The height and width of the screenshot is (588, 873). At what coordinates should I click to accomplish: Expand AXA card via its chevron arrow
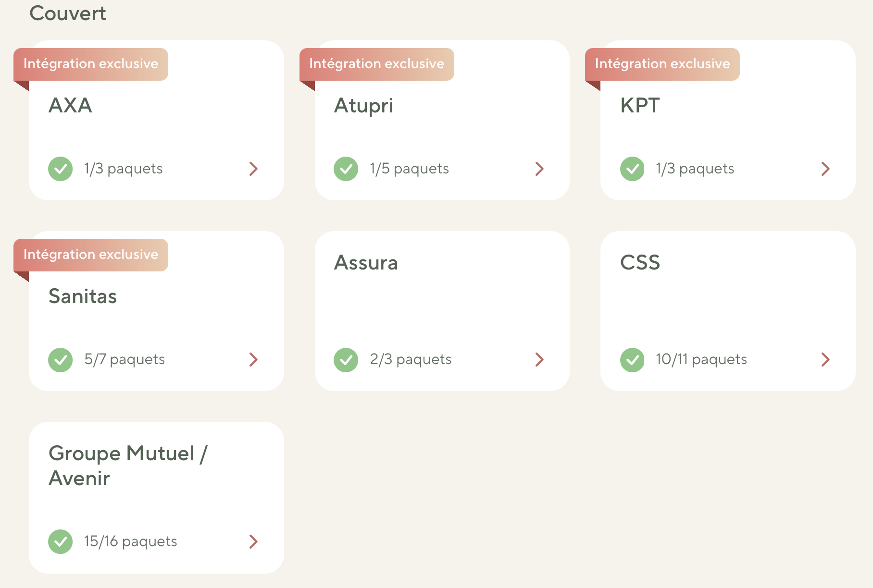[253, 169]
